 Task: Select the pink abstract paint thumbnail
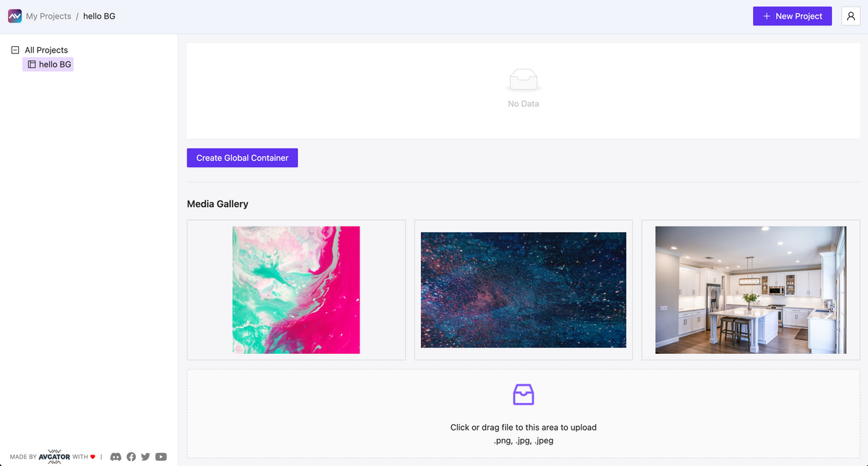point(296,289)
